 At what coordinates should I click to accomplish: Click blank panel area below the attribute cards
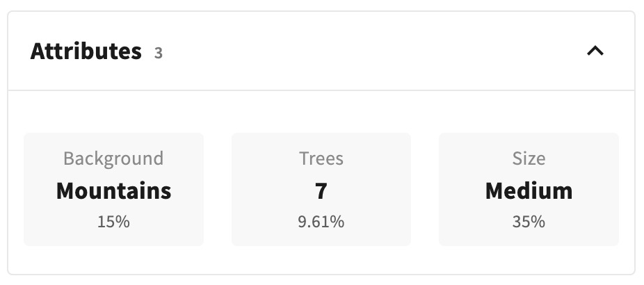click(x=321, y=260)
